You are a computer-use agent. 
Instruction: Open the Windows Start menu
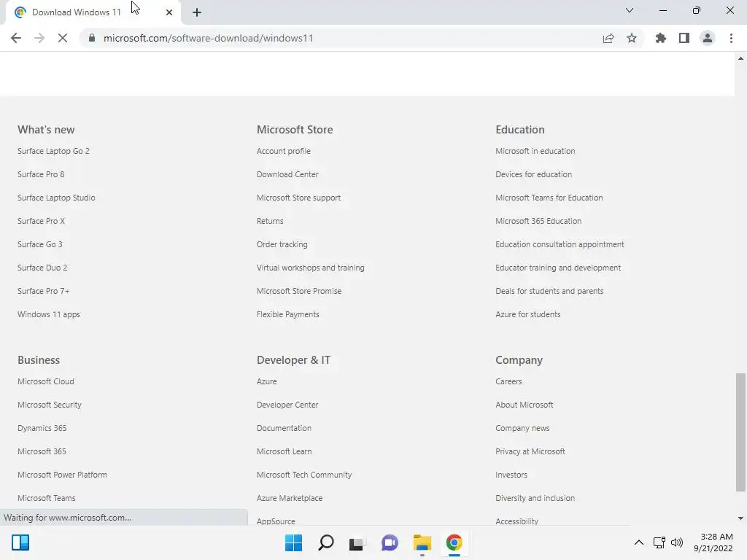[293, 542]
